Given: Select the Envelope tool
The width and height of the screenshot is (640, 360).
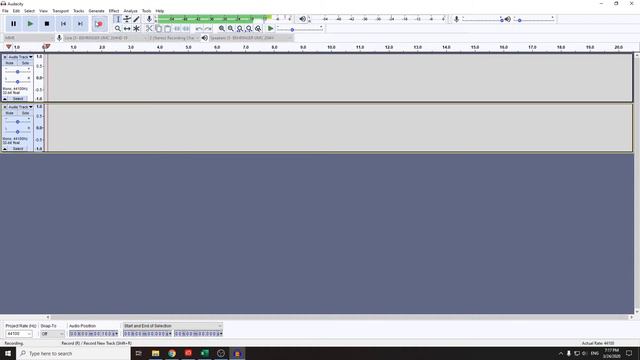Looking at the screenshot, I should (x=127, y=19).
